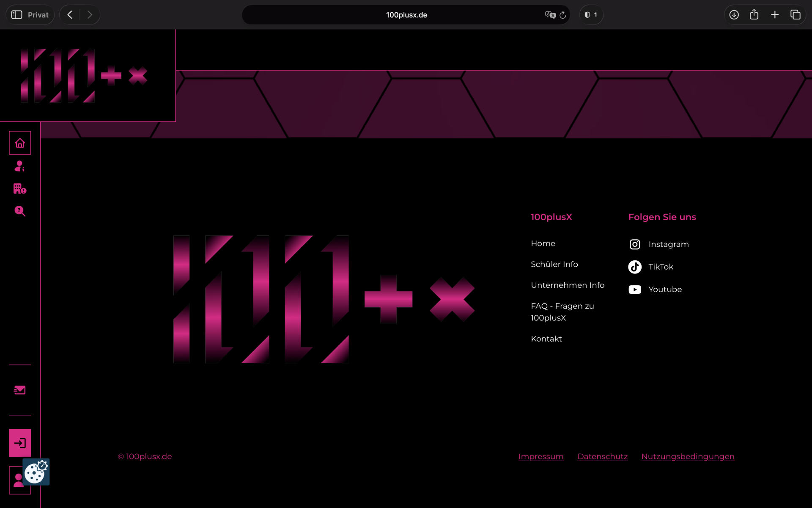
Task: Open the company info building icon
Action: click(19, 188)
